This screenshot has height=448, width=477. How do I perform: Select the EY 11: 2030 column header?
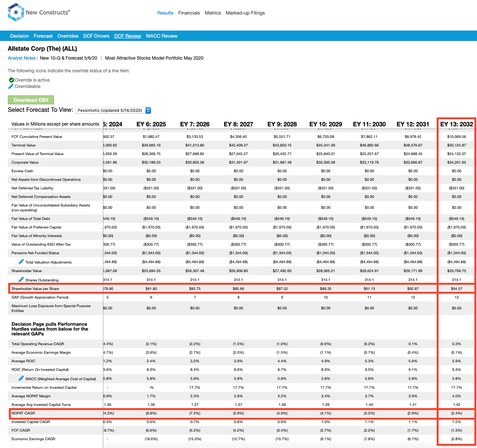click(x=369, y=124)
